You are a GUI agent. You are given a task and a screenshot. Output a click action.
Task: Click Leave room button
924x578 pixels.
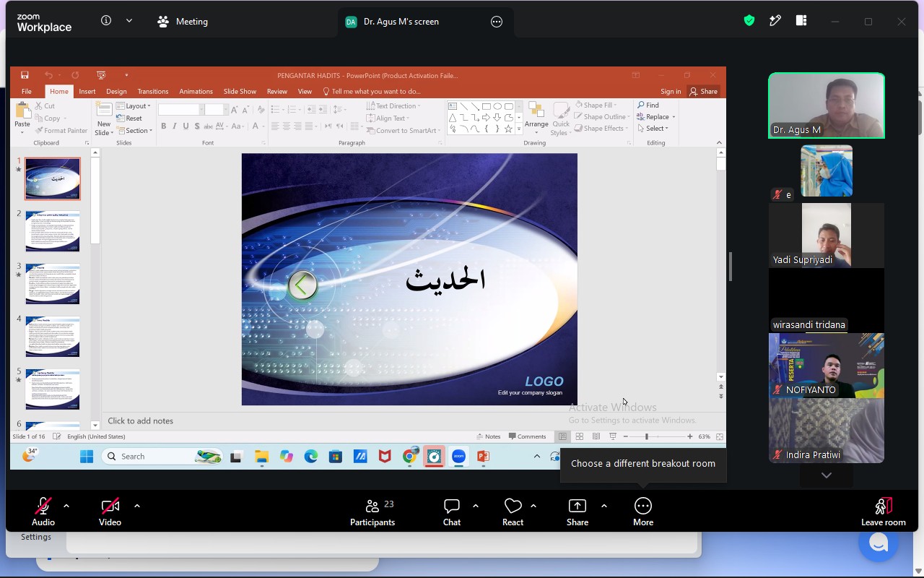point(883,512)
